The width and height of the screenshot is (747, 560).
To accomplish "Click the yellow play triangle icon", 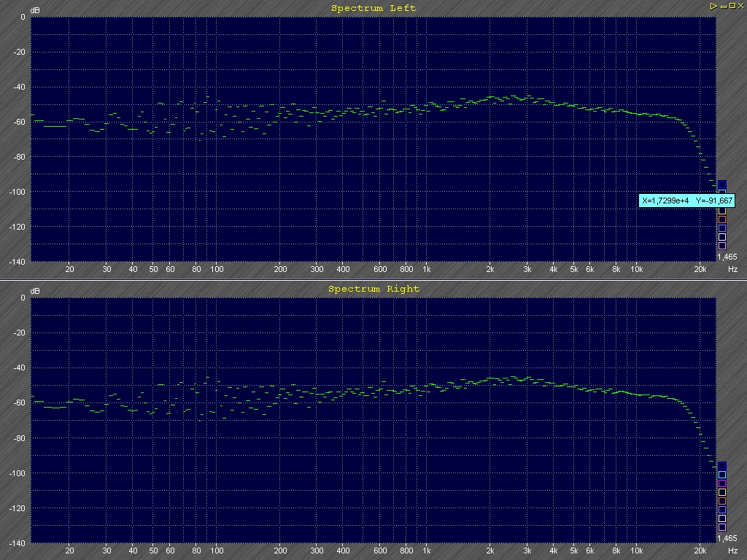I will click(713, 6).
